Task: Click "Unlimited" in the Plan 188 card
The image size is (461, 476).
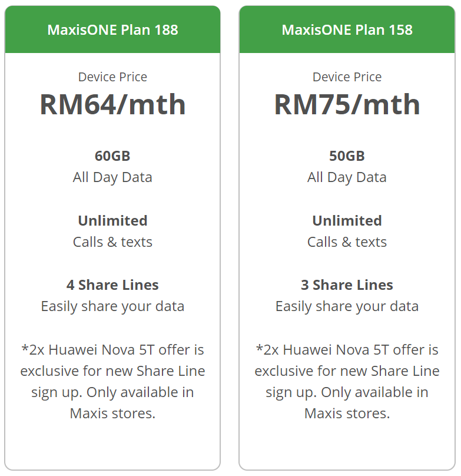Action: tap(112, 221)
